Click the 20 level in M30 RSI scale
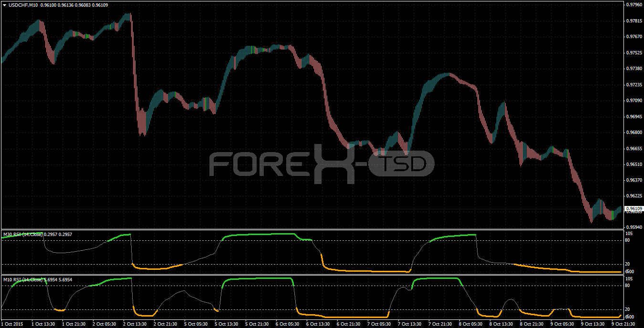The image size is (644, 328). point(628,264)
